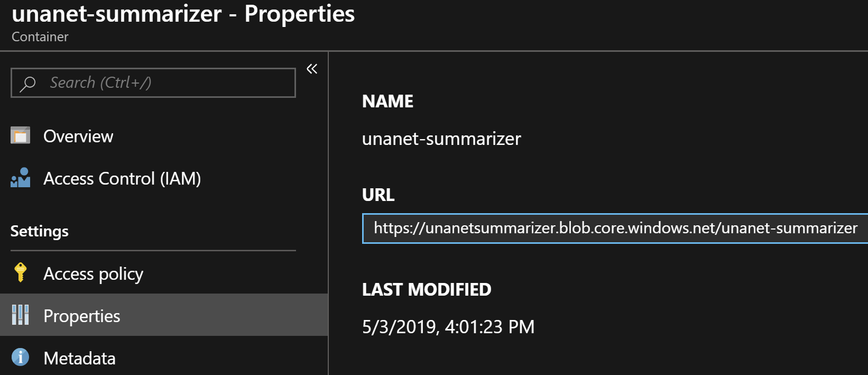Switch to the Metadata section
868x375 pixels.
pyautogui.click(x=79, y=358)
